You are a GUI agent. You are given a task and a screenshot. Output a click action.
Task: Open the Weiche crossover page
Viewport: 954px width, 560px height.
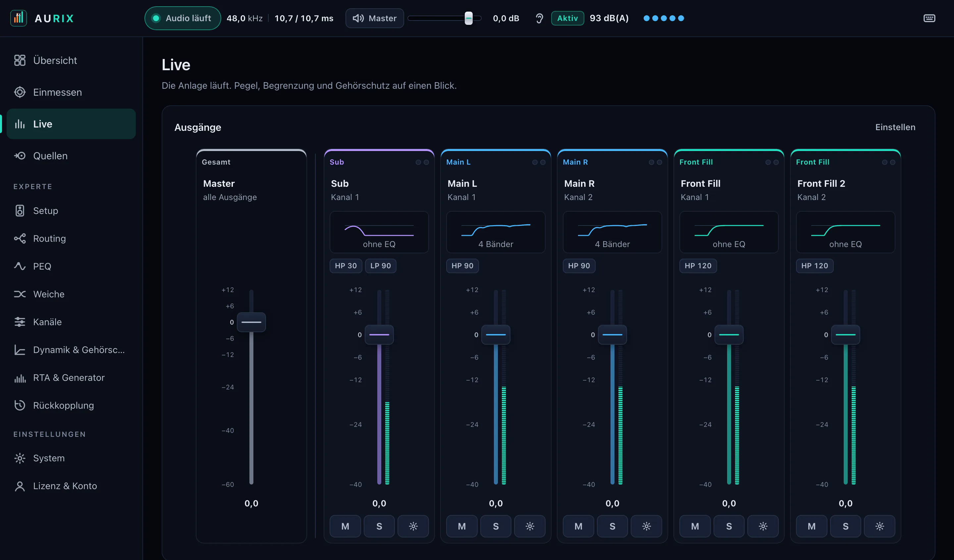[71, 294]
